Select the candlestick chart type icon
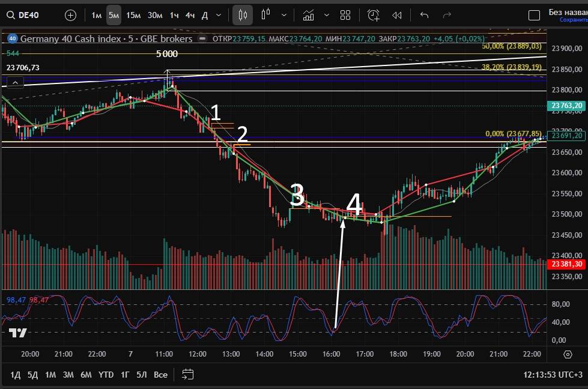The image size is (588, 389). [243, 15]
